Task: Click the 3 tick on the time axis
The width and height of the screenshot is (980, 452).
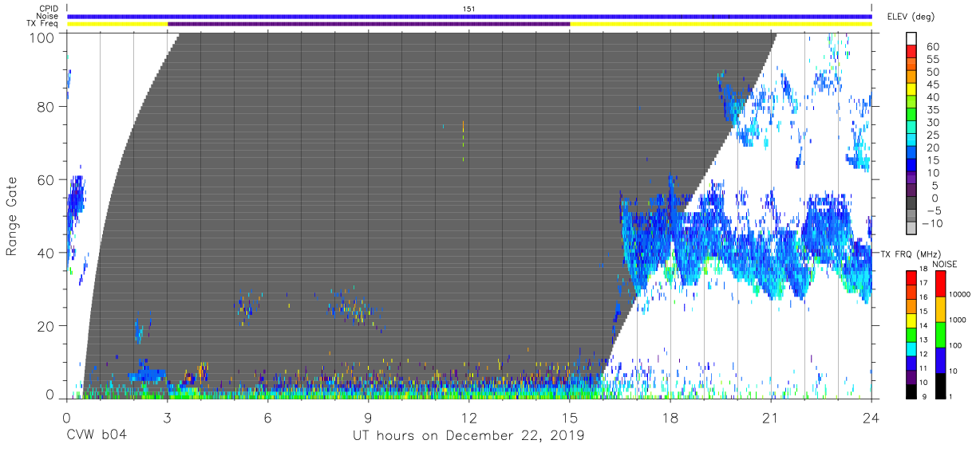Action: tap(168, 417)
